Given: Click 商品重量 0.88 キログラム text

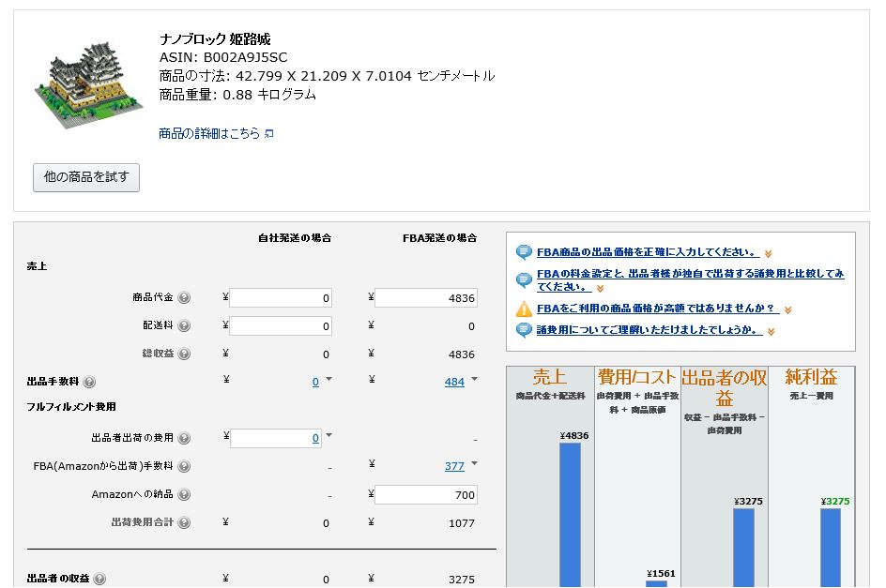Looking at the screenshot, I should [237, 95].
